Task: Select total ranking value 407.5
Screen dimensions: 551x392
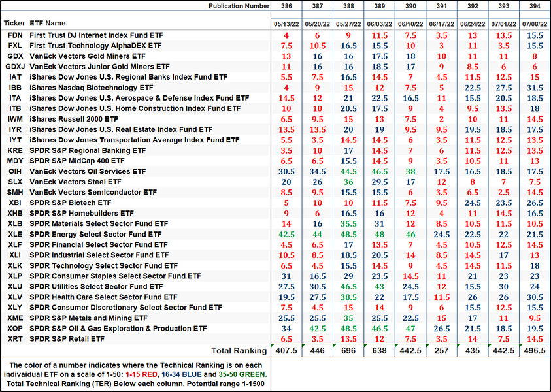Action: 286,351
